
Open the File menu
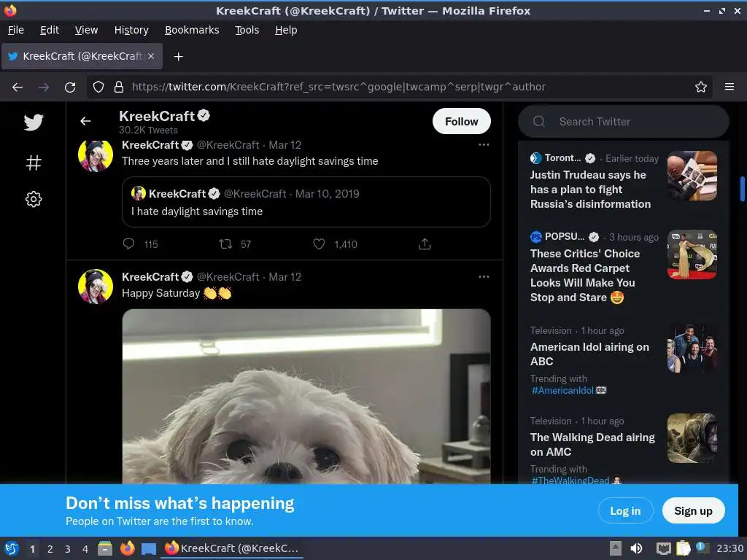point(16,30)
